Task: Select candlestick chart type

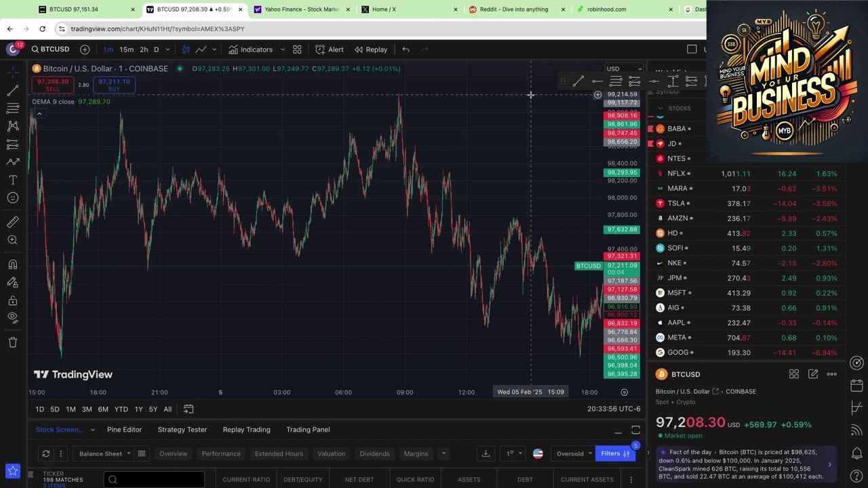Action: pos(186,49)
